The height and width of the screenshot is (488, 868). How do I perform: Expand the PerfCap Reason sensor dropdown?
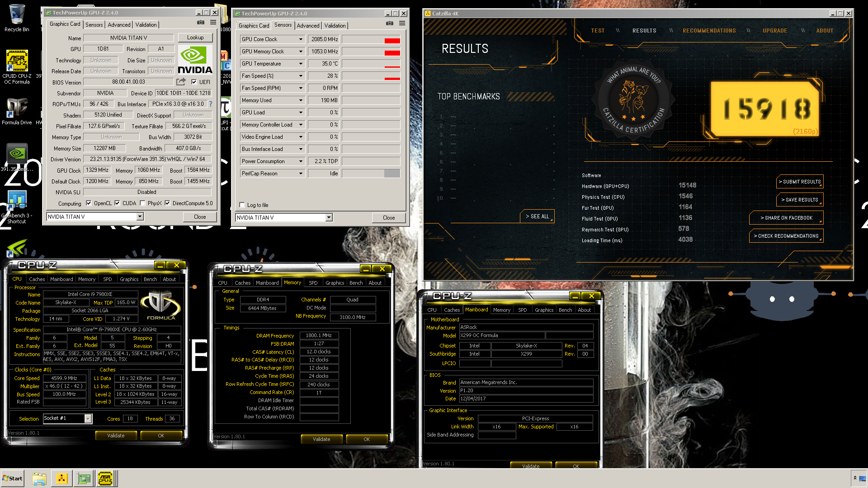point(301,174)
